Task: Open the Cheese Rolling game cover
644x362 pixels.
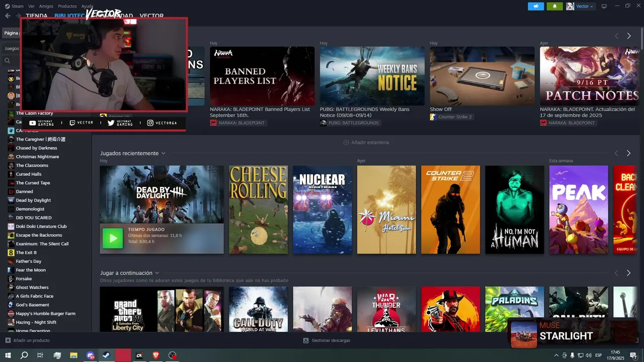Action: [259, 210]
